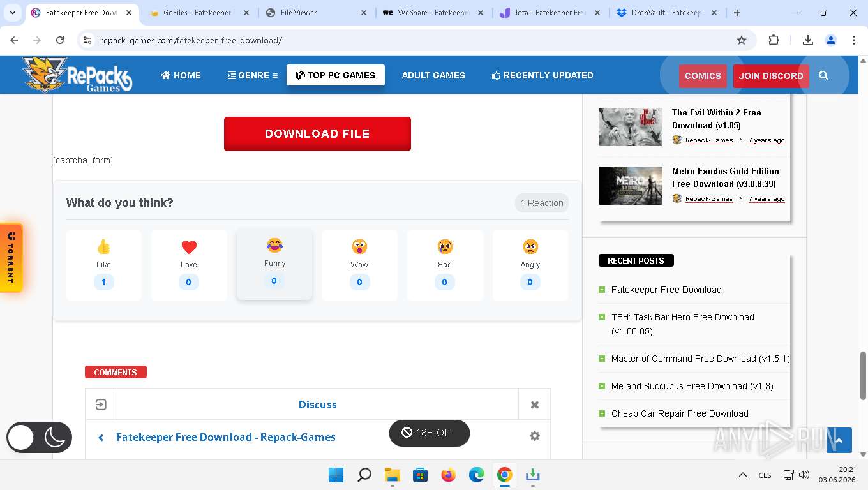Open recent post Fatekeeper Free Download
This screenshot has height=490, width=868.
click(x=666, y=290)
